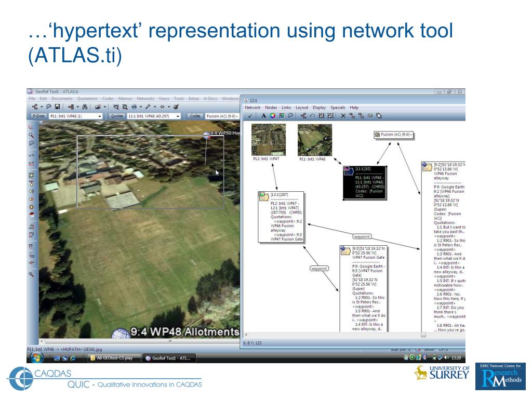The height and width of the screenshot is (399, 532).
Task: Open the color wheel in network toolbar
Action: click(272, 116)
